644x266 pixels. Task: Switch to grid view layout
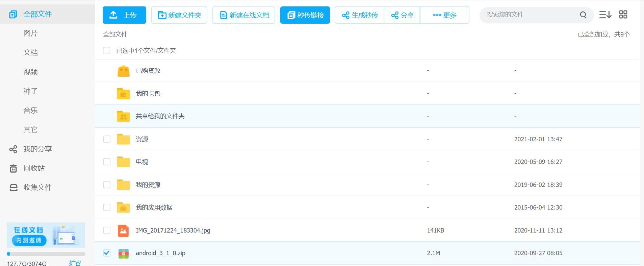point(623,15)
